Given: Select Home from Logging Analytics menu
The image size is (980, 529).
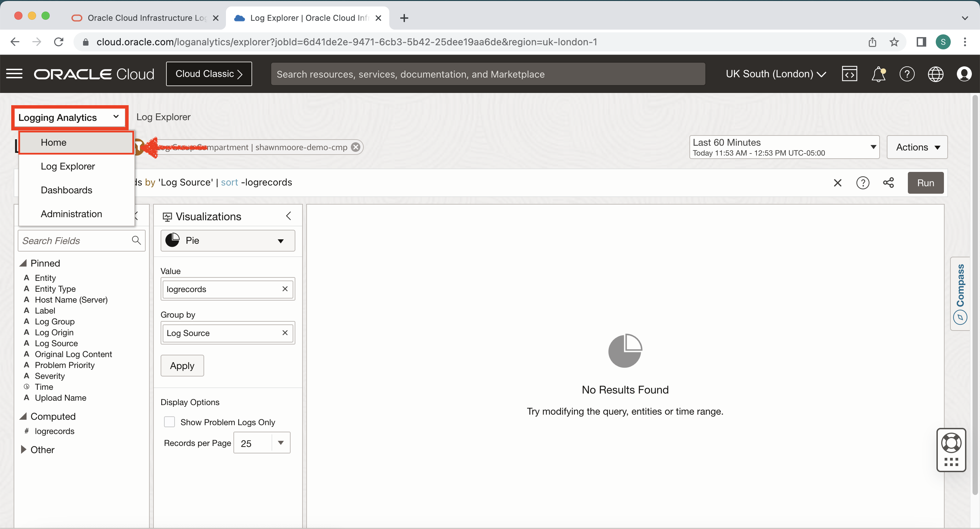Looking at the screenshot, I should pyautogui.click(x=53, y=142).
